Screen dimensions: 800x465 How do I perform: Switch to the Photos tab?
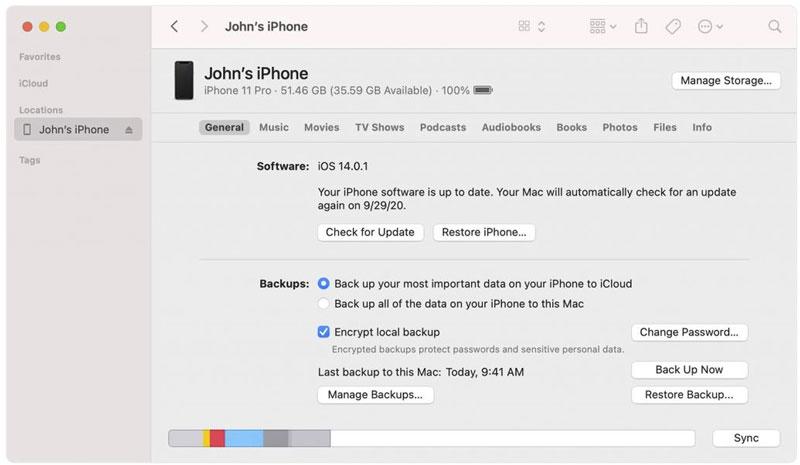pyautogui.click(x=620, y=128)
